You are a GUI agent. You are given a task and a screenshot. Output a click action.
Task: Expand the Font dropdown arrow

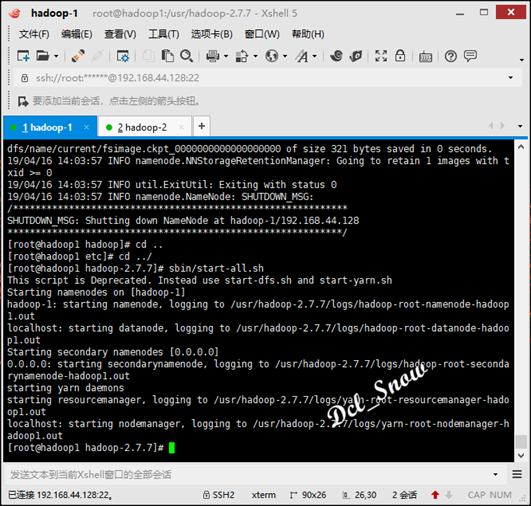coord(315,56)
